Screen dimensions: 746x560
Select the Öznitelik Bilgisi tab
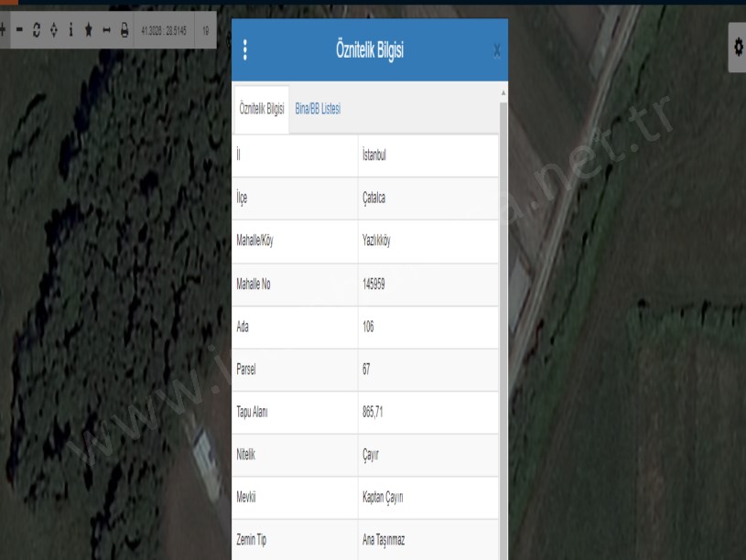point(262,109)
